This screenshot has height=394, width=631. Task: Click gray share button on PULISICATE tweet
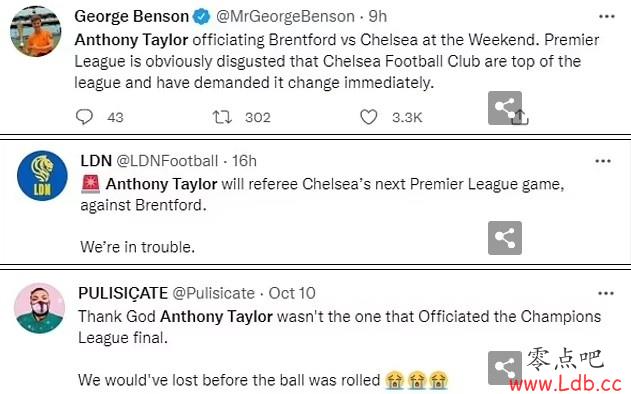[505, 368]
